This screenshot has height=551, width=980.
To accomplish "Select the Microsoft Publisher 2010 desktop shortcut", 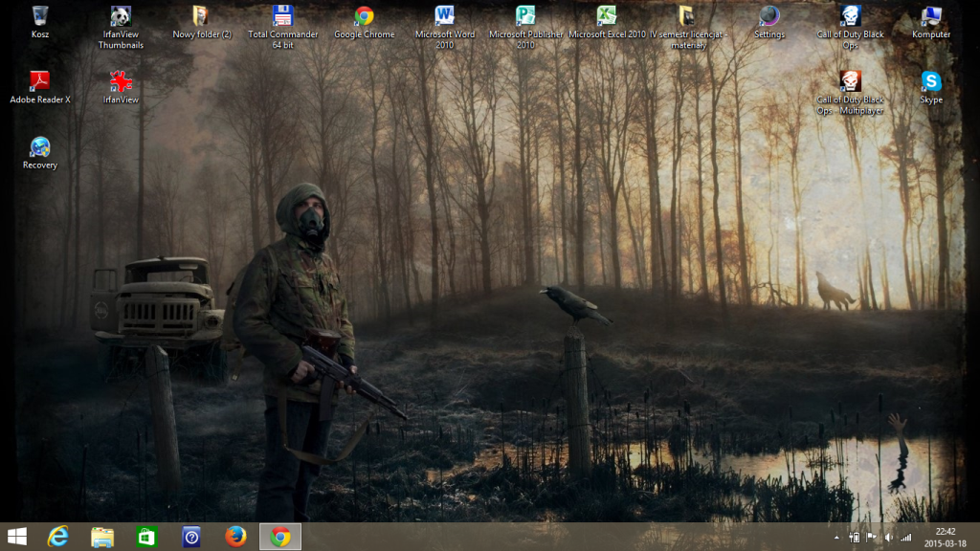I will 525,28.
